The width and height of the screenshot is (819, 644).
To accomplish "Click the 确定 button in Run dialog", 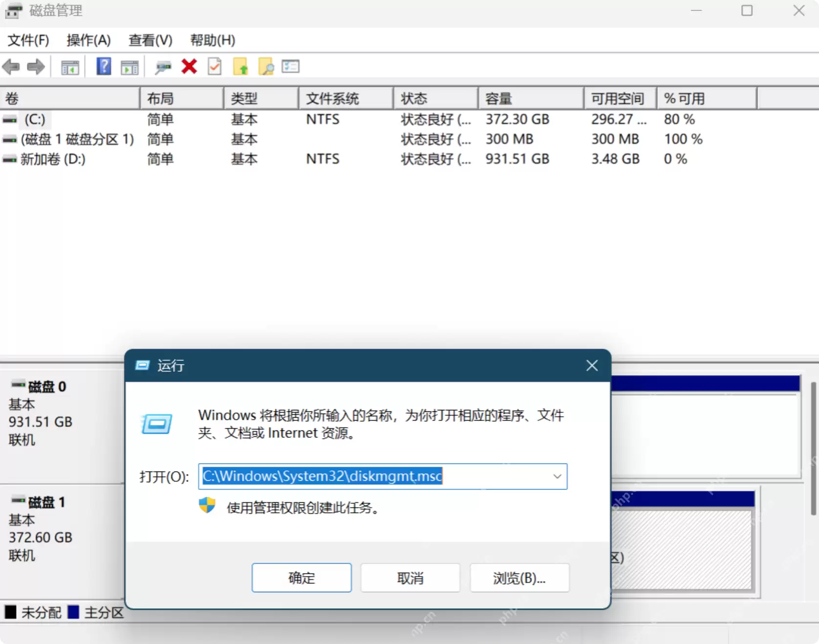I will (302, 577).
